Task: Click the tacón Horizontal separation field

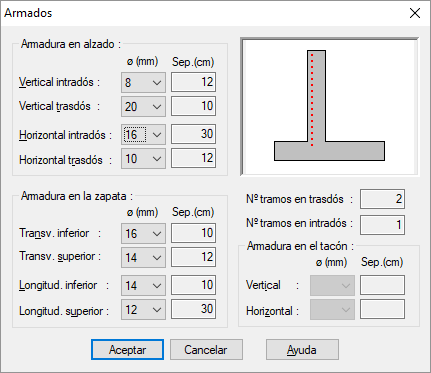Action: point(382,309)
